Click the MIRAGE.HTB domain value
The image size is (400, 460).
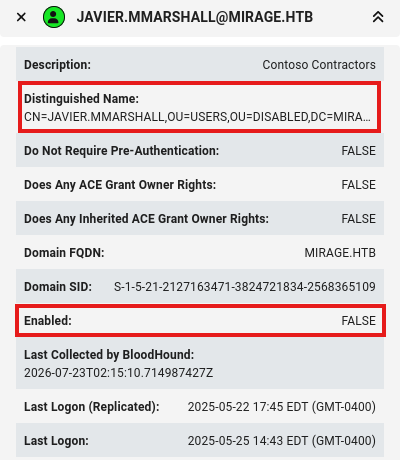(x=340, y=253)
